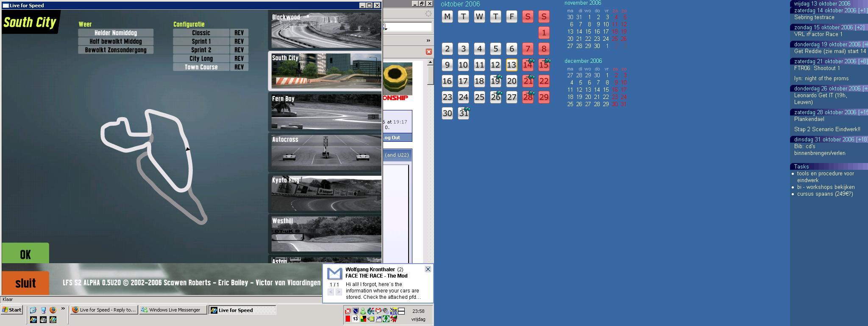Open agenda entry 'Plankendael'
868x326 pixels.
coord(809,119)
